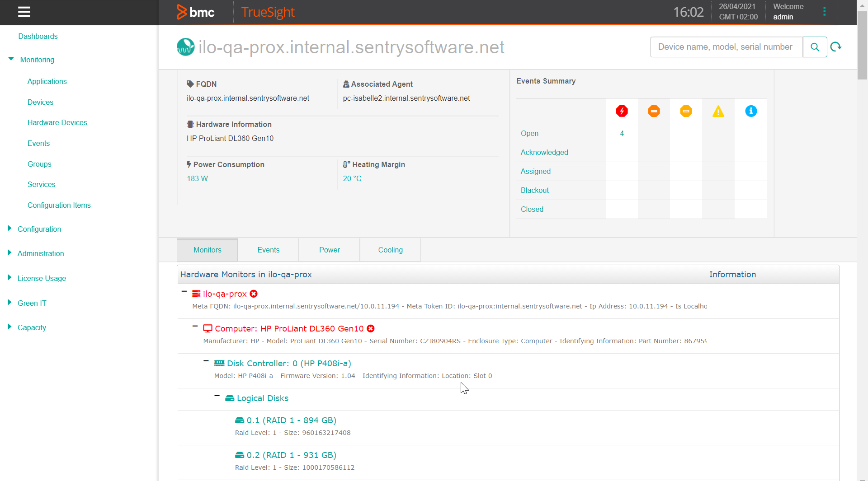Collapse the Disk Controller 0 tree node
The height and width of the screenshot is (481, 868).
tap(206, 361)
